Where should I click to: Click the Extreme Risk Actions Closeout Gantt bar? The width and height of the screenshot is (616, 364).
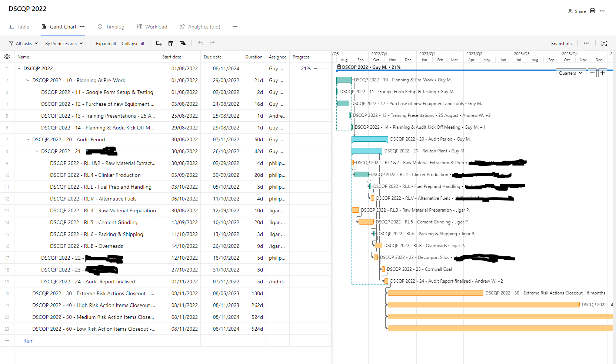[435, 293]
